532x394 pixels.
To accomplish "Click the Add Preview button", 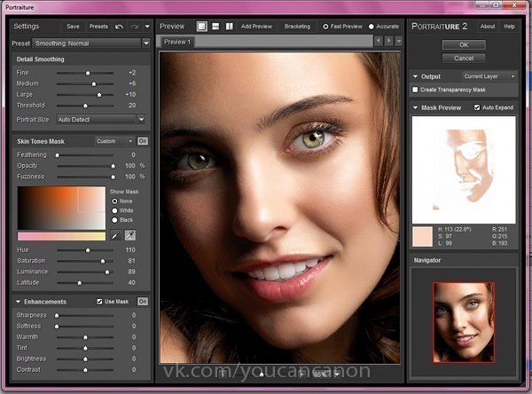I will 256,27.
